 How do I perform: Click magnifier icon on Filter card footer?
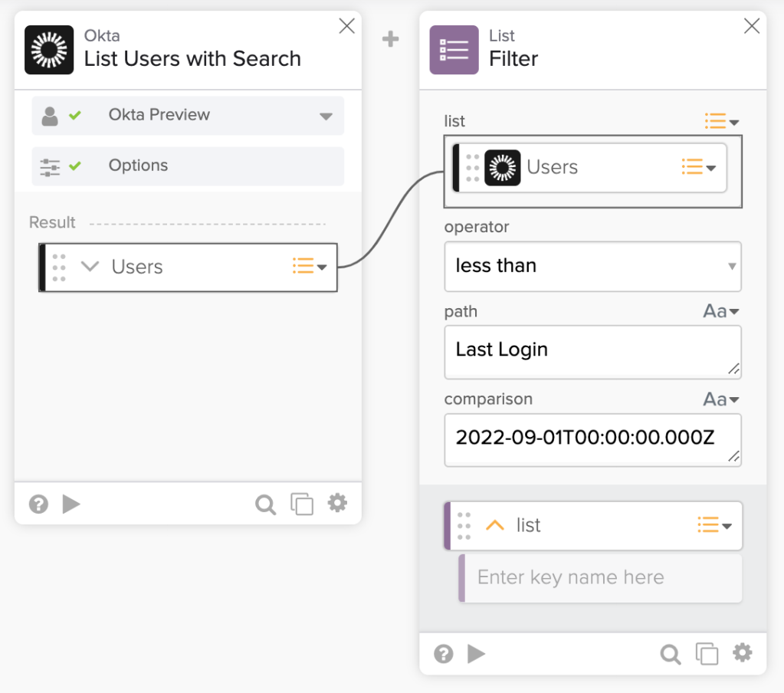point(670,654)
